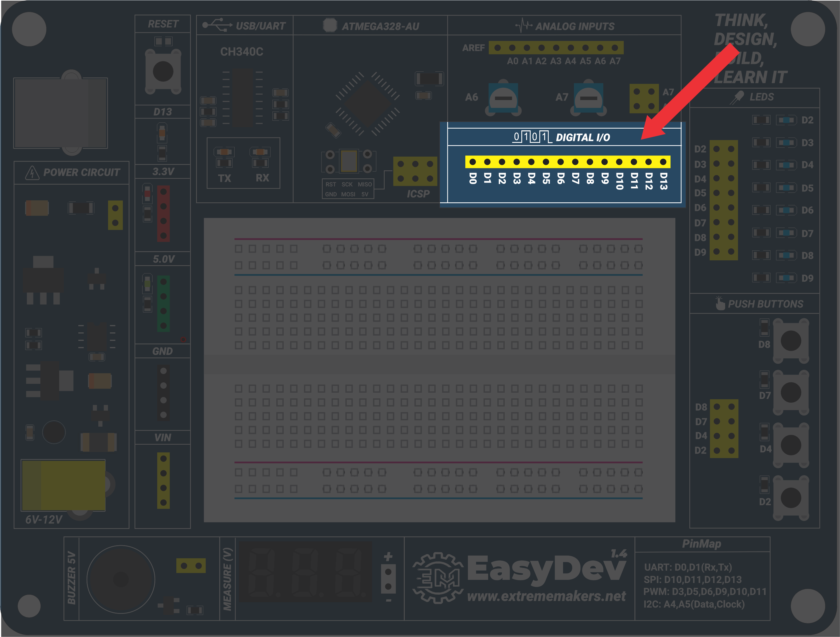Screen dimensions: 840x637
Task: Click the buzzer jumper header
Action: pos(191,566)
